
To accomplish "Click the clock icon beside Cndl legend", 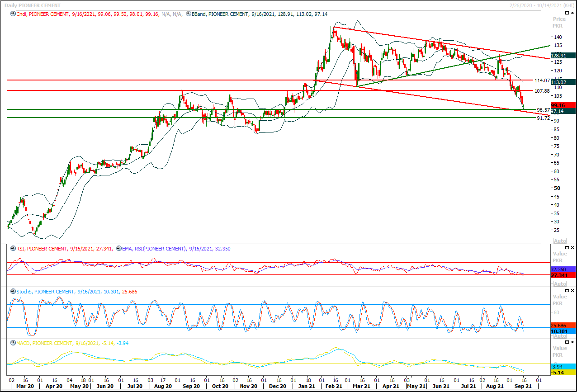I will click(13, 14).
